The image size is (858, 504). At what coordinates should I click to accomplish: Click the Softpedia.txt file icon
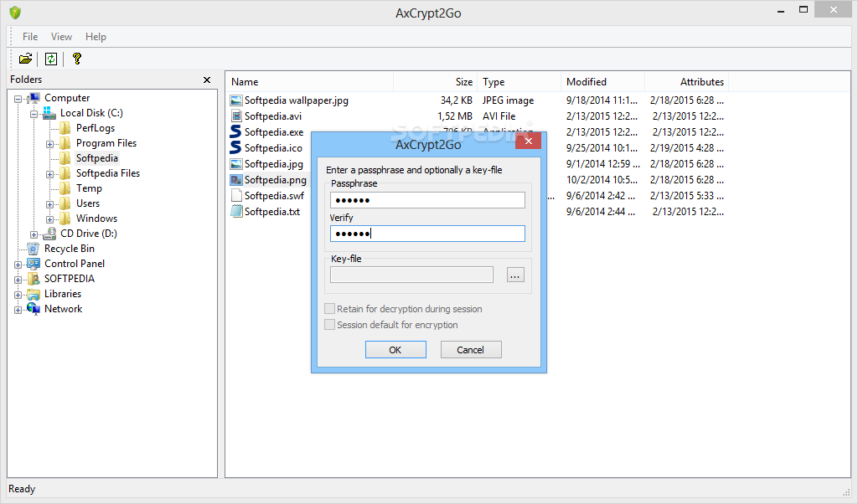point(235,212)
